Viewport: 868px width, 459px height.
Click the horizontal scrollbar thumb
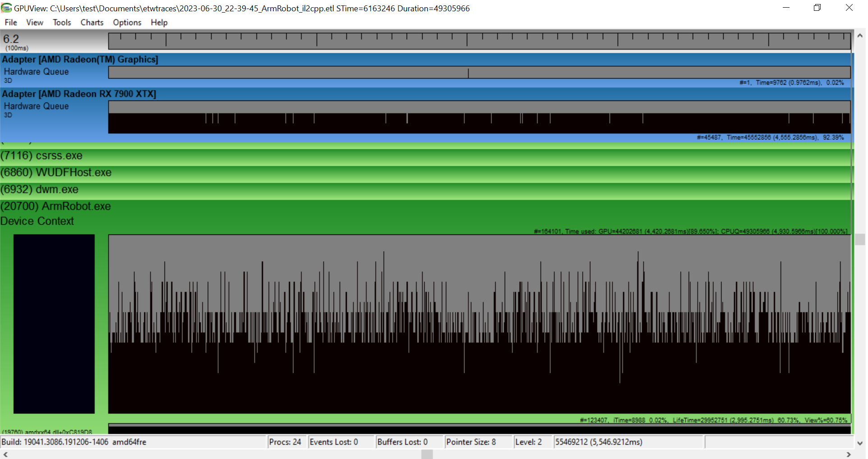pos(427,454)
